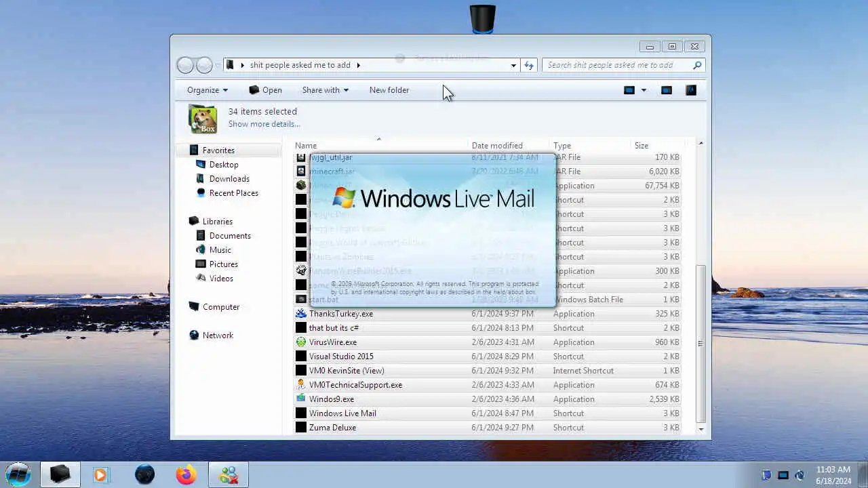Open the Organize menu

[208, 90]
